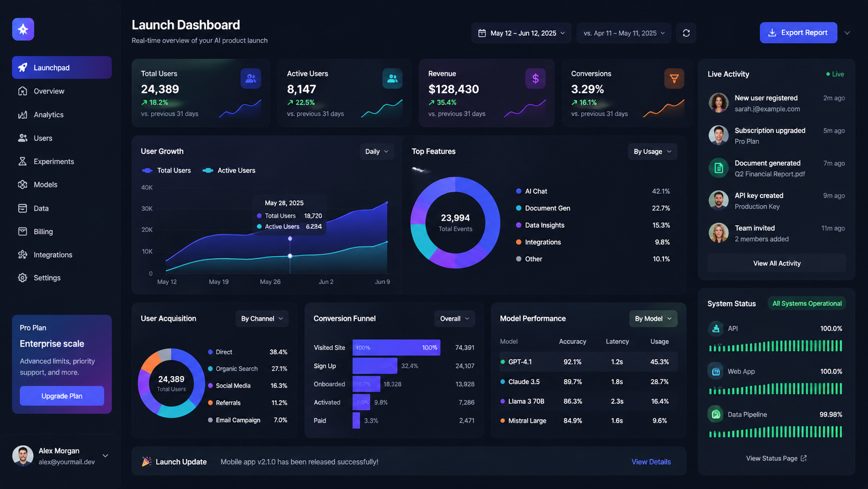Open the View Details link
The image size is (868, 489).
click(x=651, y=461)
